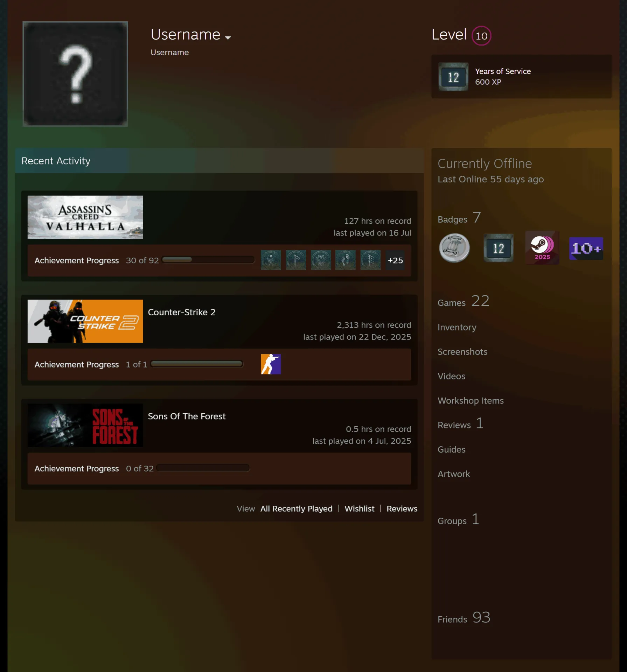
Task: Show the +25 more achievements
Action: [395, 260]
